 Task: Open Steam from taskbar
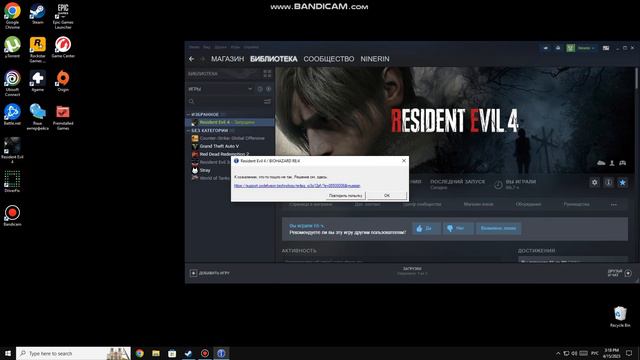coord(188,353)
